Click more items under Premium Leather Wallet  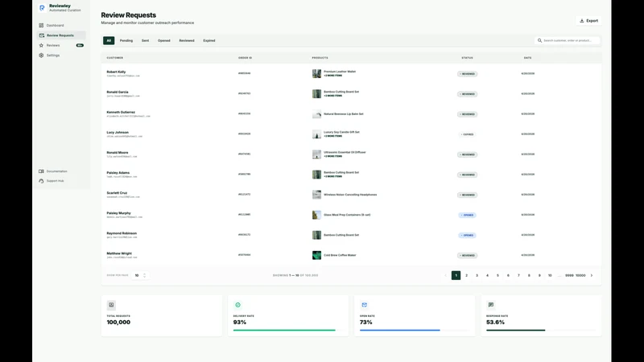click(x=332, y=76)
